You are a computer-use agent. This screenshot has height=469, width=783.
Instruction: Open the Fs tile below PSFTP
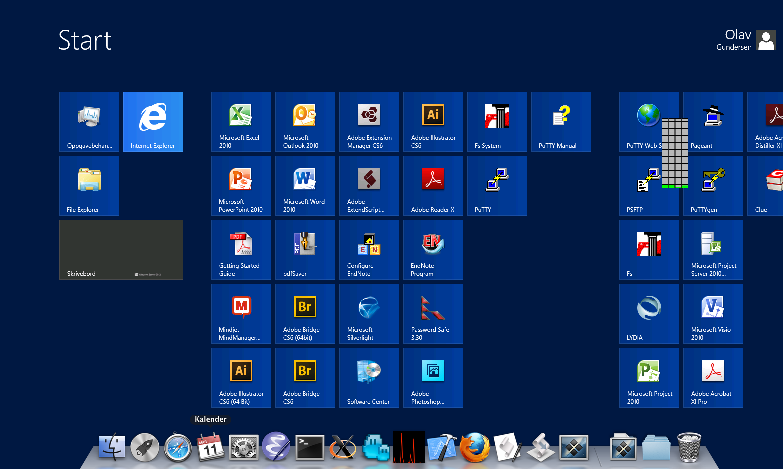pos(649,250)
